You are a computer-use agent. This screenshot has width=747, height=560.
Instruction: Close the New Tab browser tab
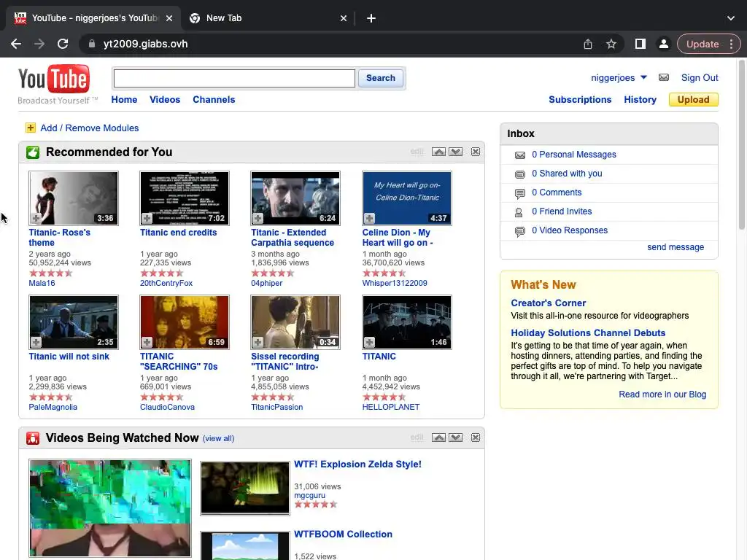coord(344,18)
